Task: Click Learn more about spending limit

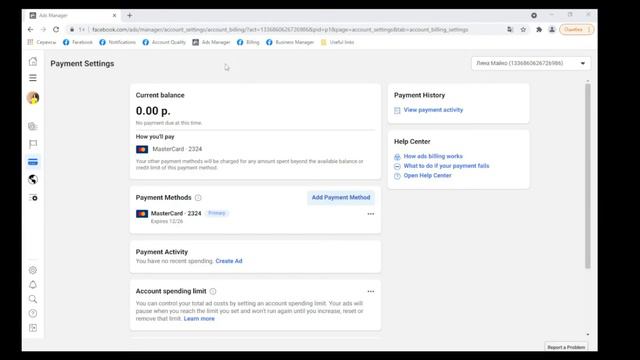Action: click(199, 319)
